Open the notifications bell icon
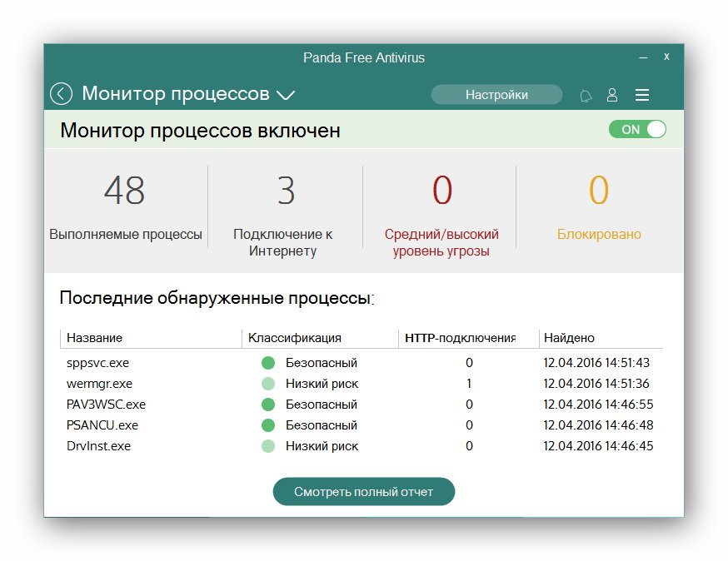Screen dimensions: 728x561 coord(586,96)
